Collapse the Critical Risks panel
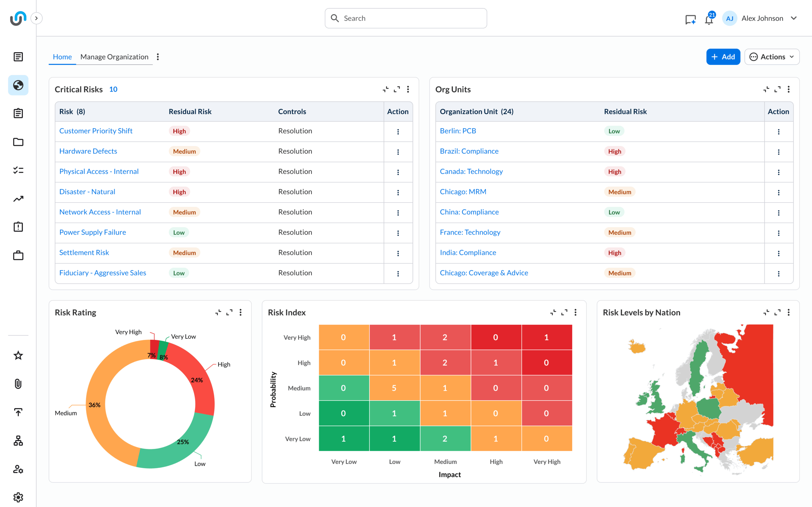The image size is (812, 507). click(385, 89)
